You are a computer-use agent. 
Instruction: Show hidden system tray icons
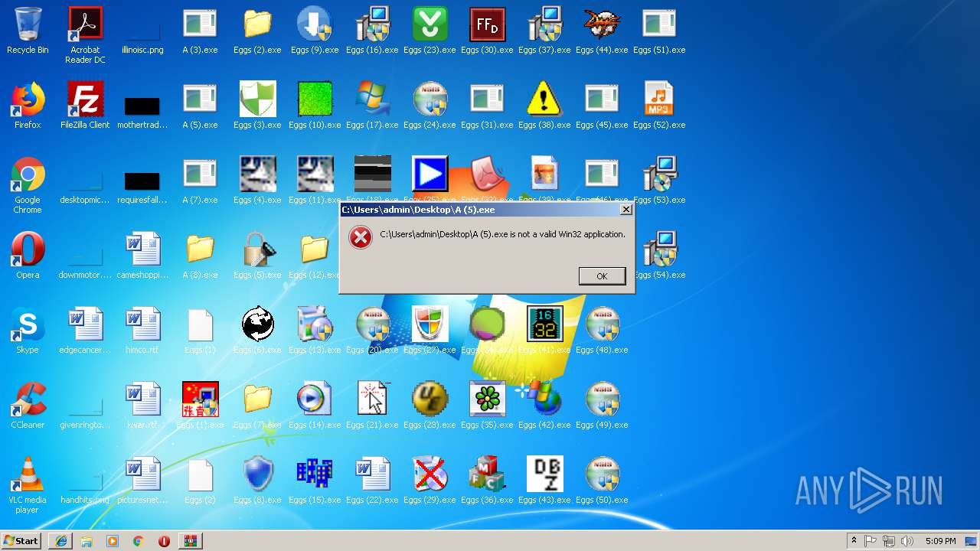click(854, 541)
